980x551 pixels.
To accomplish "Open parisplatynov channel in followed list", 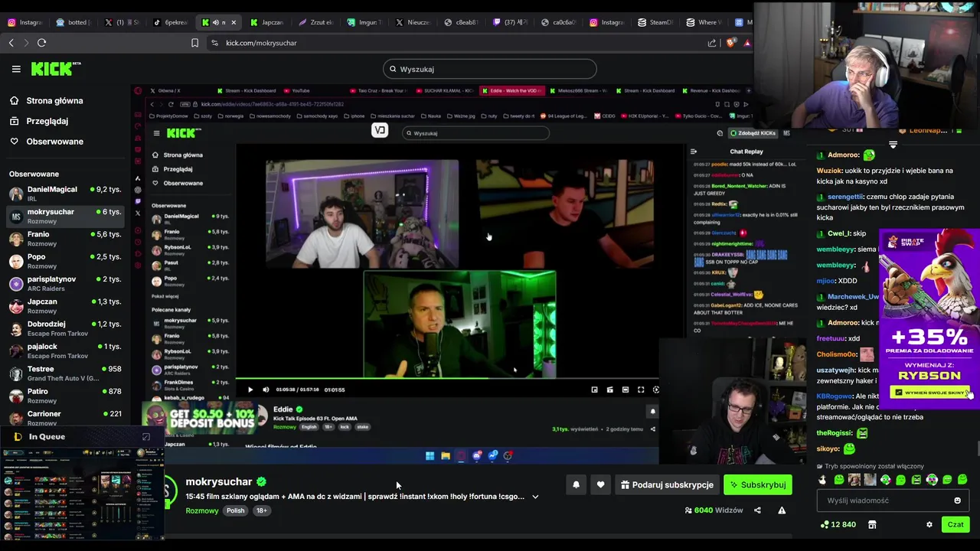I will point(64,283).
